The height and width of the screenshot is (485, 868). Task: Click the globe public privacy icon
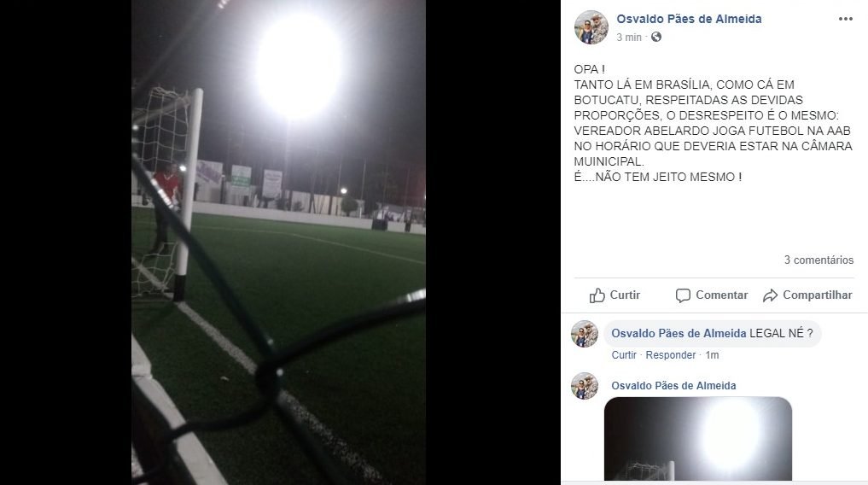pos(656,37)
